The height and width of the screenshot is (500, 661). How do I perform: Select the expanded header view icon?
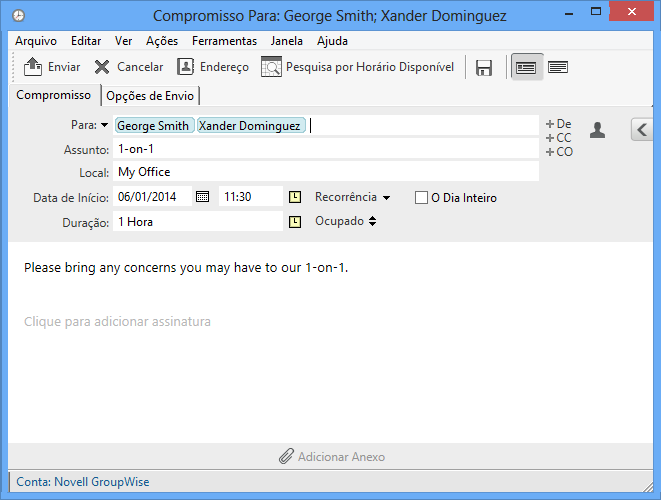point(526,67)
